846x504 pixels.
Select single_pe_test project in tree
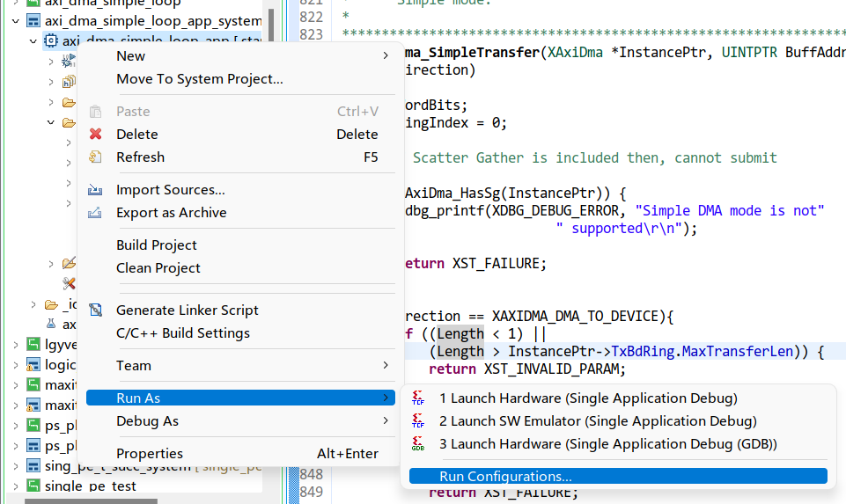point(90,486)
